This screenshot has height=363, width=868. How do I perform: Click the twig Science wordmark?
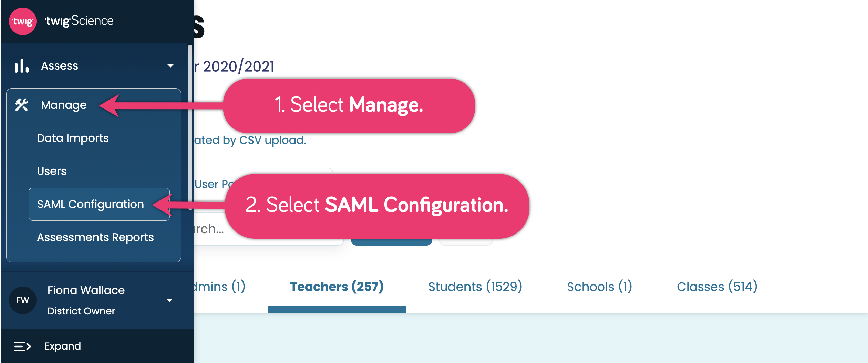click(x=79, y=21)
